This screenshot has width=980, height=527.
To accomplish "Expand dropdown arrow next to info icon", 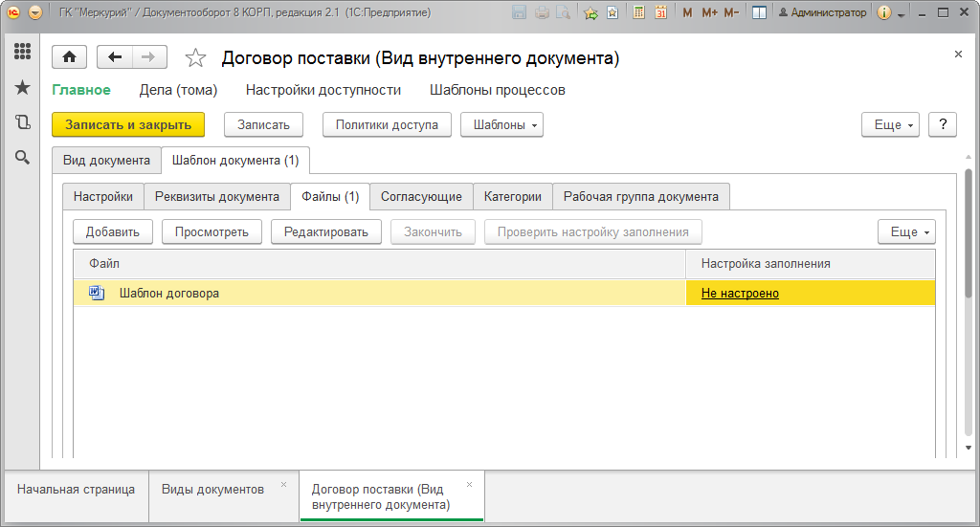I will pyautogui.click(x=902, y=15).
